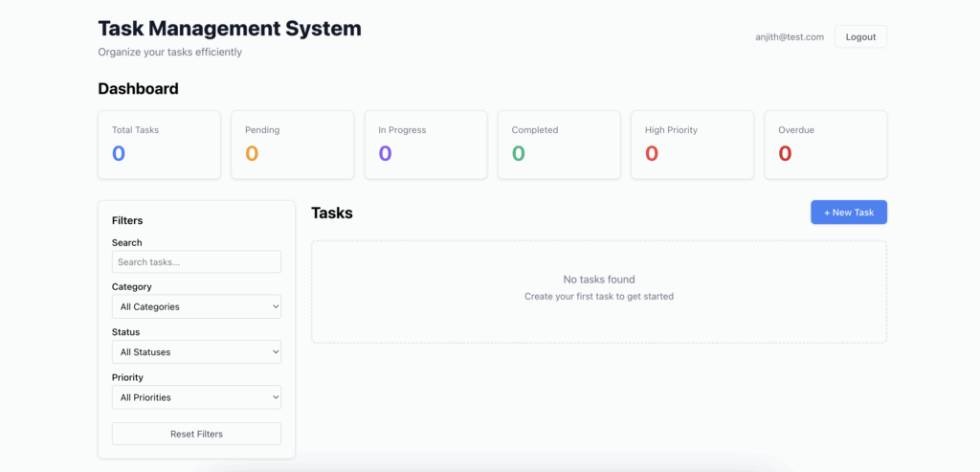Open the All Priorities dropdown
The width and height of the screenshot is (980, 472).
click(196, 397)
